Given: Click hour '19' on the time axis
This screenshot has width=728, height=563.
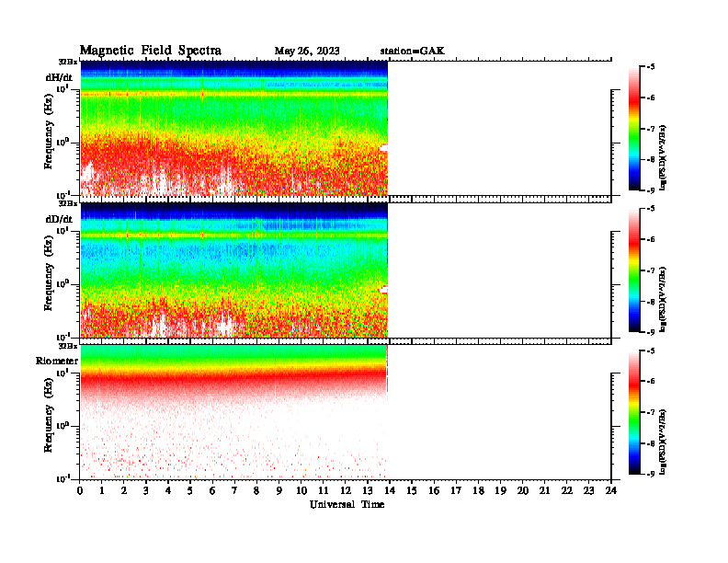Looking at the screenshot, I should (x=500, y=491).
